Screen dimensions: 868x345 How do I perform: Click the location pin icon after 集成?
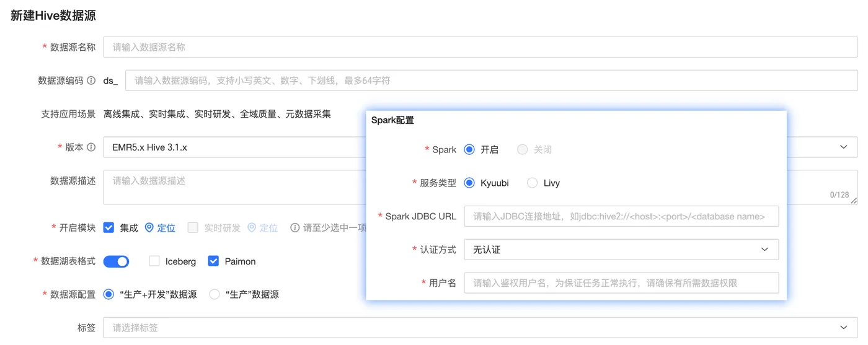[x=149, y=228]
